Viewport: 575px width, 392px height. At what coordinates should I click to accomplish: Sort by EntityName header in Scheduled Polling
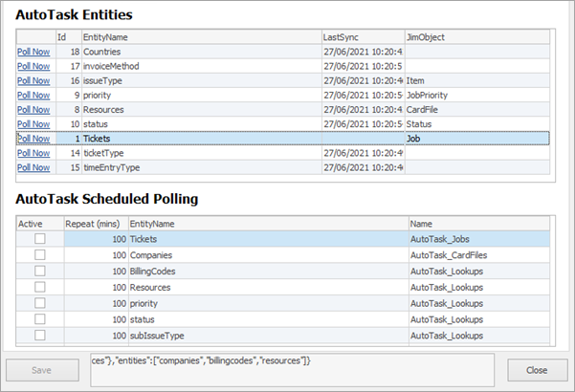[x=269, y=224]
